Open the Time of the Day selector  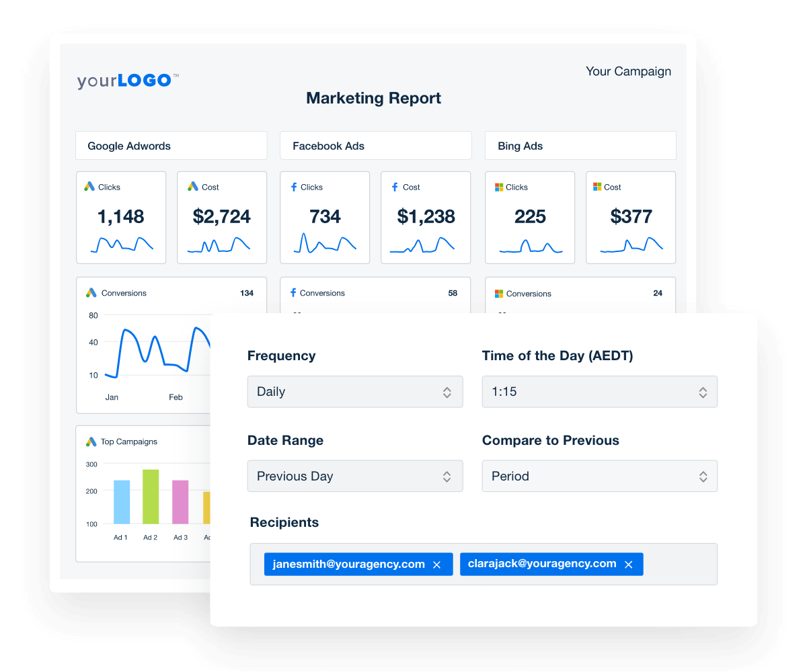point(599,391)
